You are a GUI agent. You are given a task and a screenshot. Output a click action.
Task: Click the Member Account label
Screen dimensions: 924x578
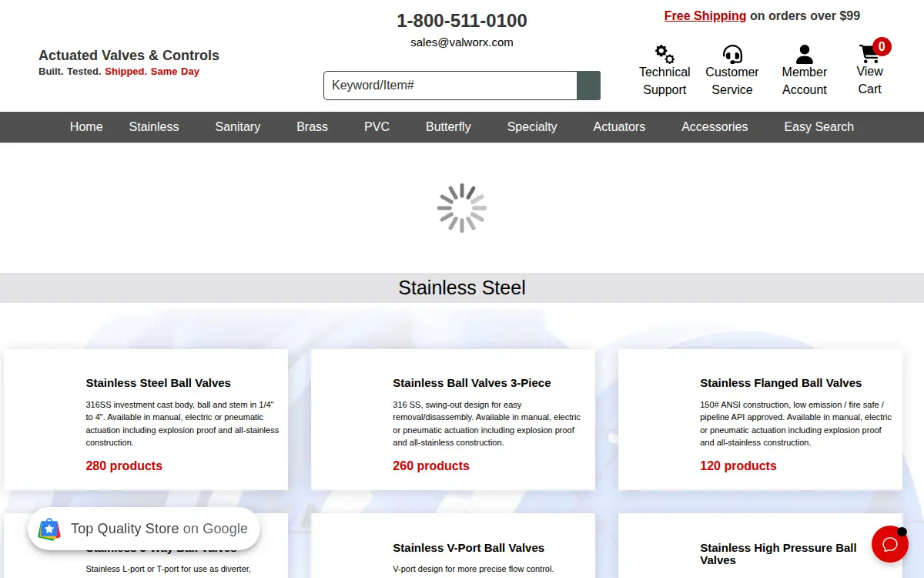pyautogui.click(x=805, y=81)
